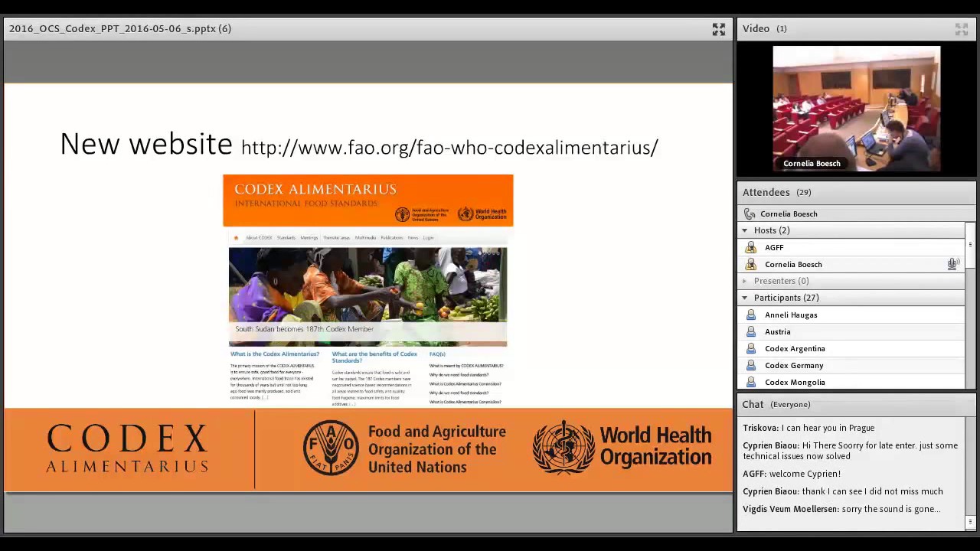The height and width of the screenshot is (551, 980).
Task: Click the Video (1) pod title
Action: pos(764,28)
